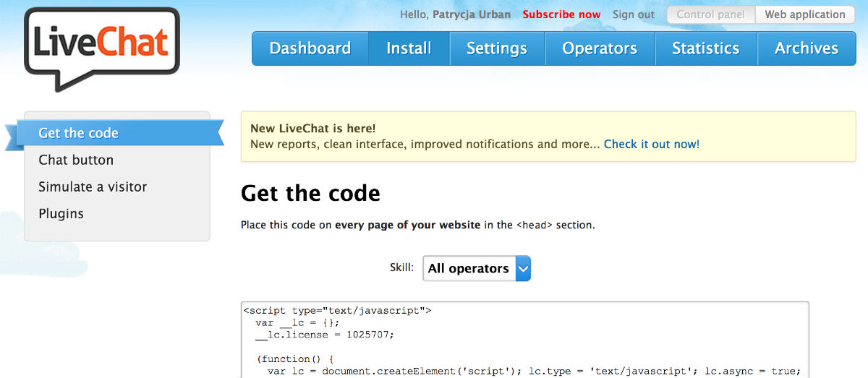The width and height of the screenshot is (868, 378).
Task: View the Statistics tab
Action: coord(706,48)
